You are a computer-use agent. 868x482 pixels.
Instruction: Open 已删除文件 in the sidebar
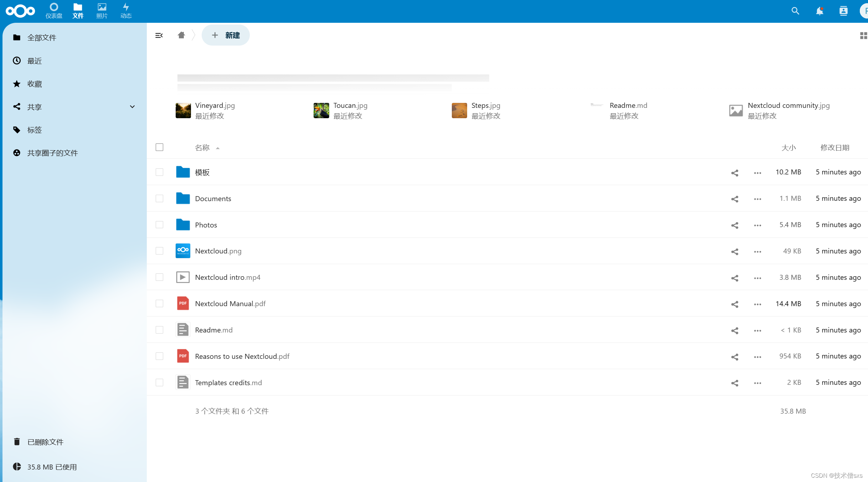(x=45, y=442)
